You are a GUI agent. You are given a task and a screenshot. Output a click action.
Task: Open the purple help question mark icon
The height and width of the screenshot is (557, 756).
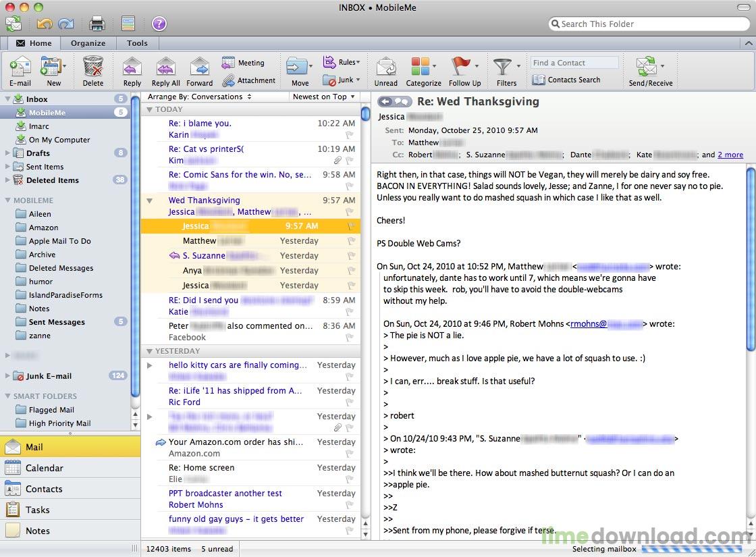point(159,23)
